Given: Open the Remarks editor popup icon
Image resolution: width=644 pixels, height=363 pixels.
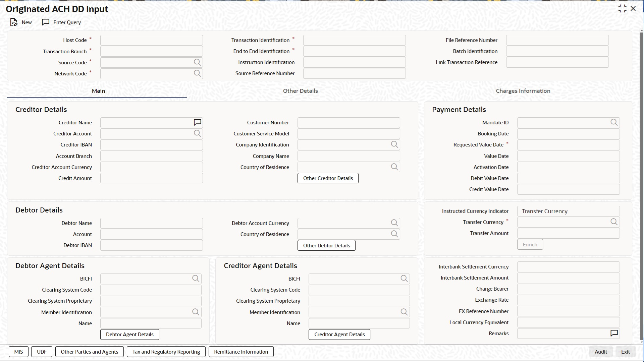Looking at the screenshot, I should 614,334.
